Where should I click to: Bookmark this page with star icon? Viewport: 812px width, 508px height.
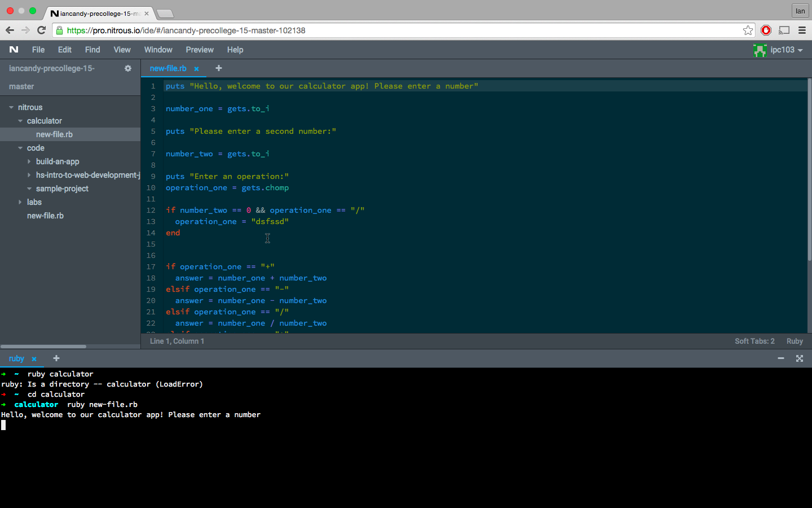point(748,30)
